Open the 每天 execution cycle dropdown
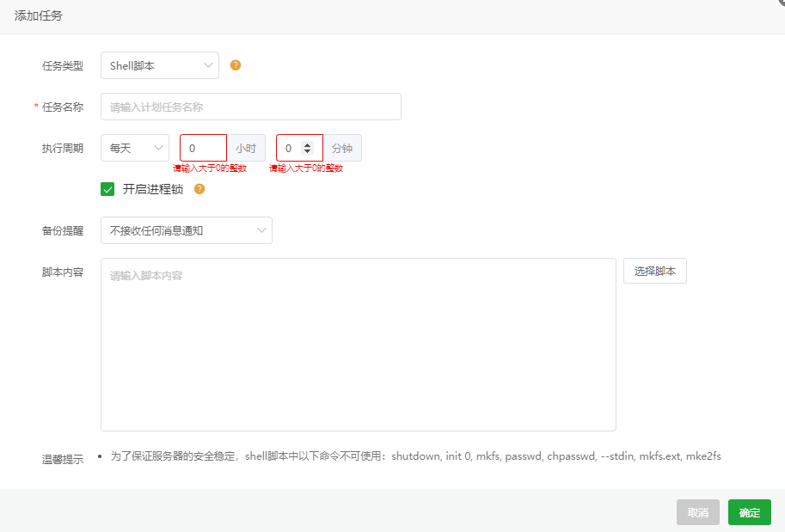 135,148
